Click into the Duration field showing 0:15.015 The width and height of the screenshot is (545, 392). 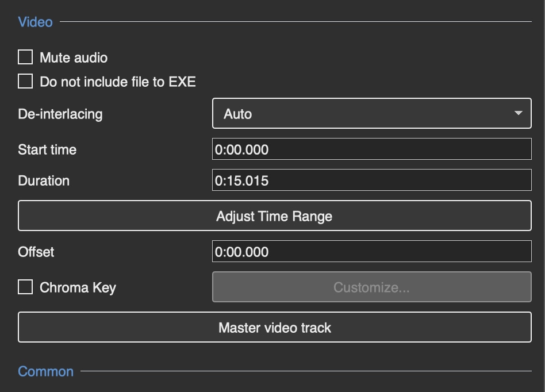click(x=371, y=180)
